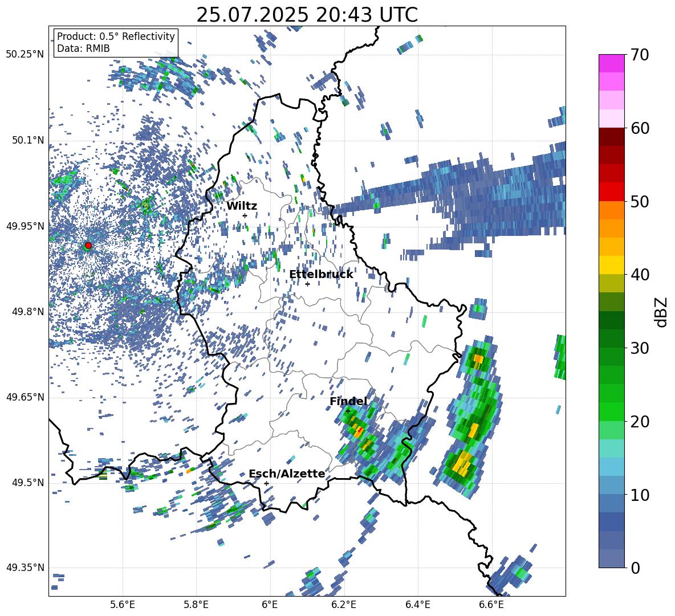Viewport: 675px width, 616px height.
Task: Click the 49.5°N latitude tick label
Action: click(x=27, y=482)
